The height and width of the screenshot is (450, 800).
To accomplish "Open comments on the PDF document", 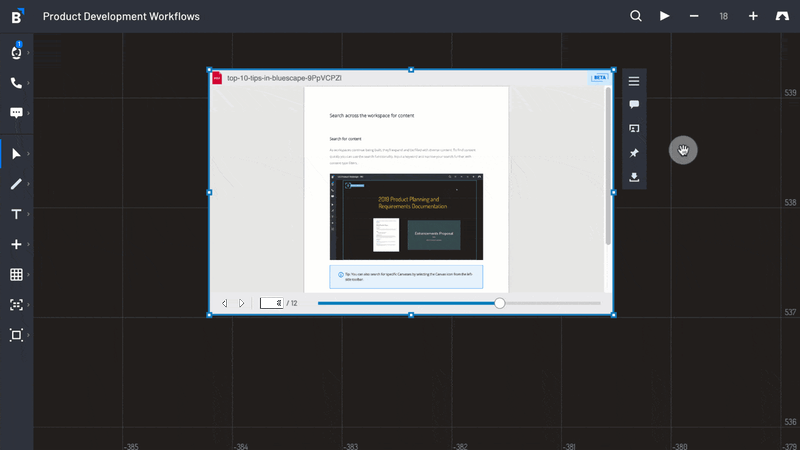I will click(634, 105).
